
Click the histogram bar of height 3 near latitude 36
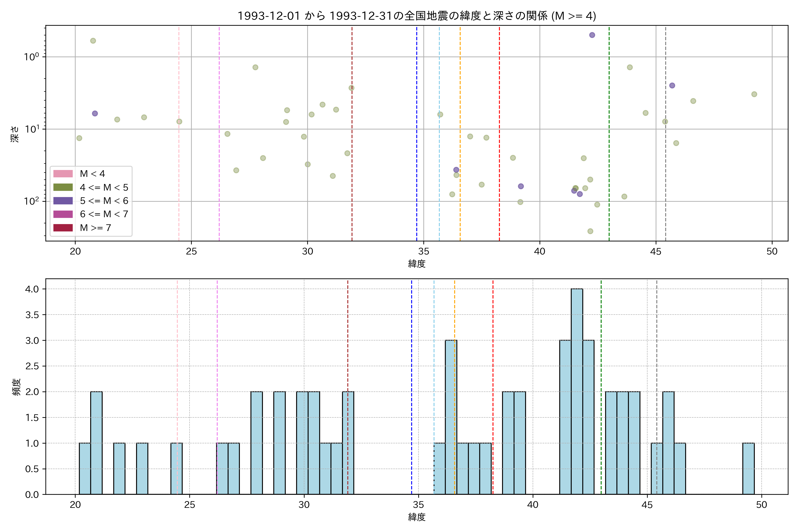pos(451,417)
